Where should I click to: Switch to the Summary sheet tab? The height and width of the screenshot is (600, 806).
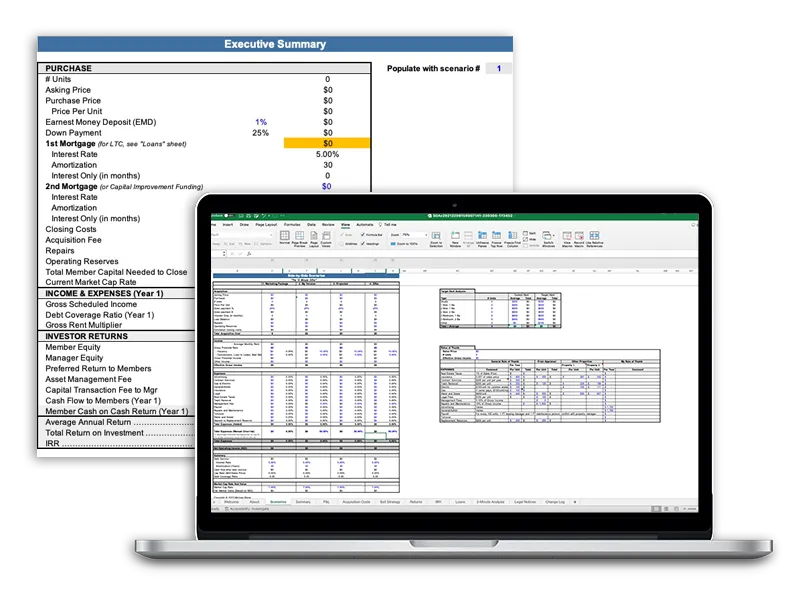click(x=303, y=502)
